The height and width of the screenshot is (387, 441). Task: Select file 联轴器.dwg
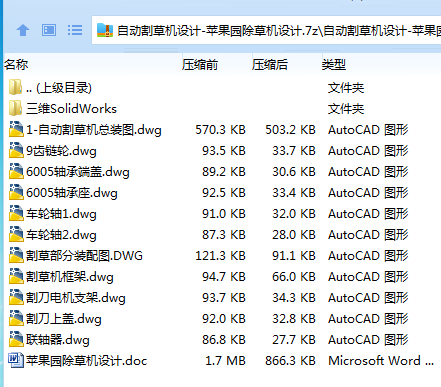coord(58,340)
